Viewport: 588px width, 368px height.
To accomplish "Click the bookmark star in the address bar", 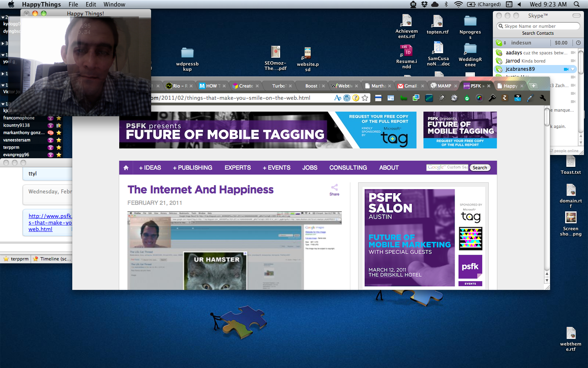I will click(x=365, y=98).
